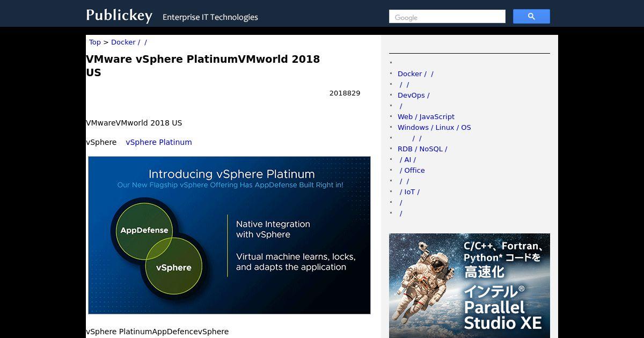644x338 pixels.
Task: Go to Top in the breadcrumb
Action: click(x=95, y=42)
